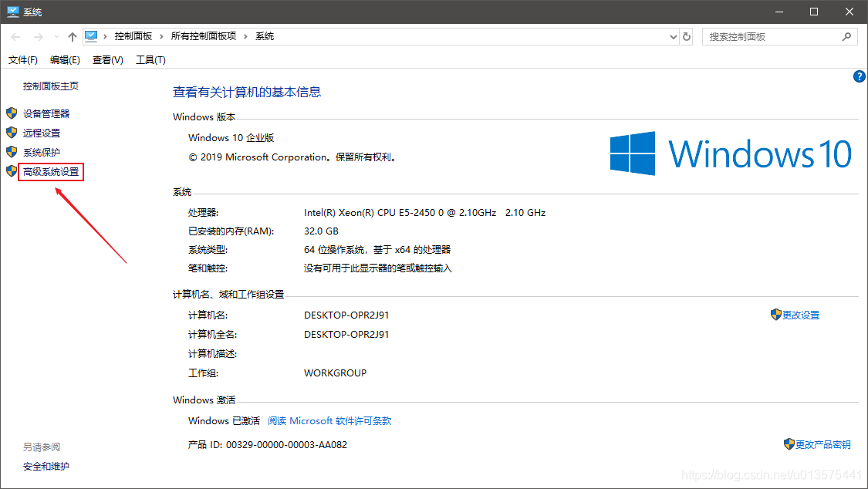Refresh the control panel page
The height and width of the screenshot is (489, 868).
click(x=687, y=36)
